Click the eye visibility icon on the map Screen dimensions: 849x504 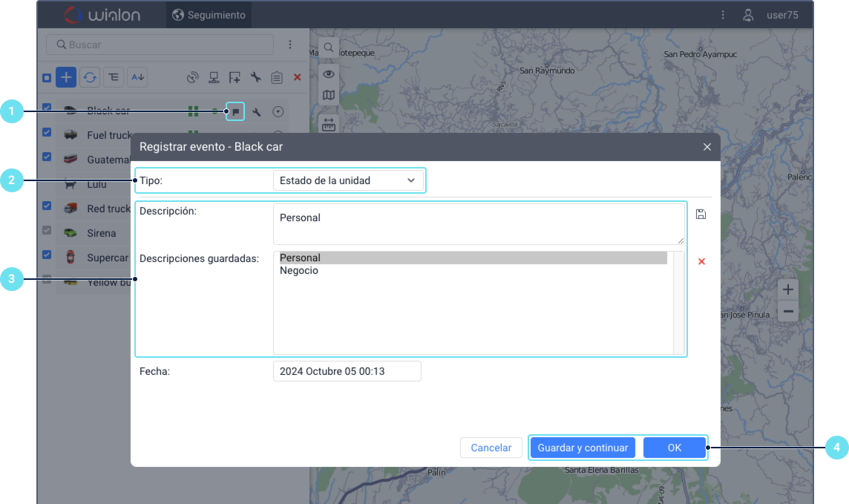(x=329, y=73)
